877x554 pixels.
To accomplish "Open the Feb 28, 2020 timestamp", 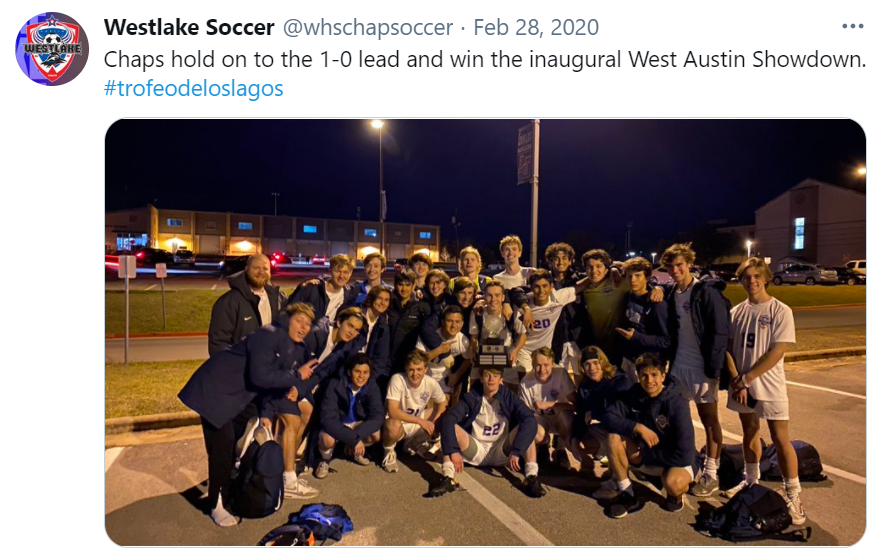I will (x=536, y=27).
